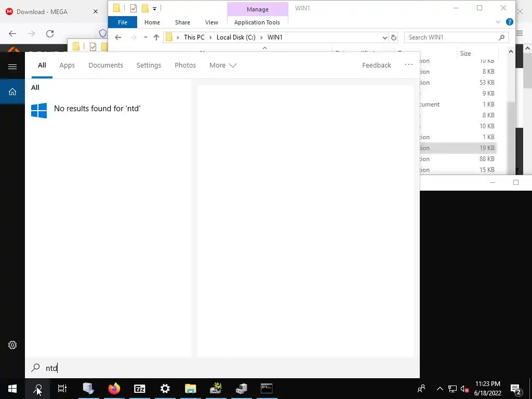This screenshot has height=399, width=532.
Task: Open the File menu in WIN1 Explorer
Action: [123, 22]
